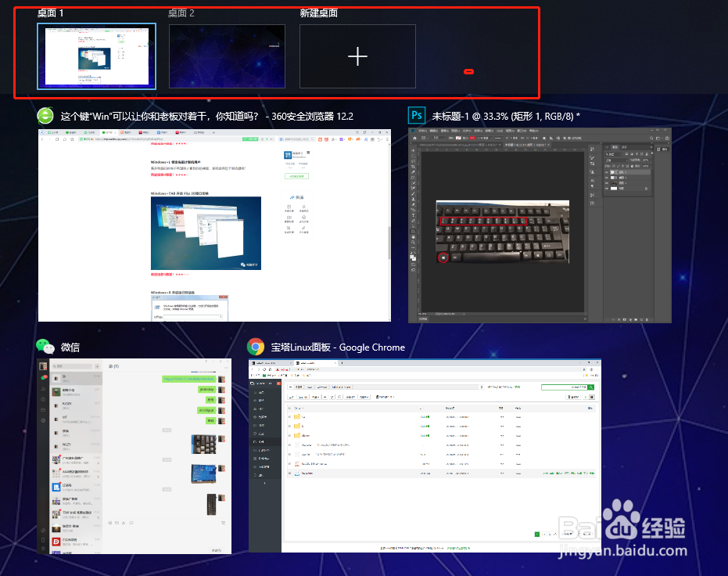Open the blend mode dropdown in the Layers panel
Image resolution: width=728 pixels, height=576 pixels.
(x=619, y=160)
